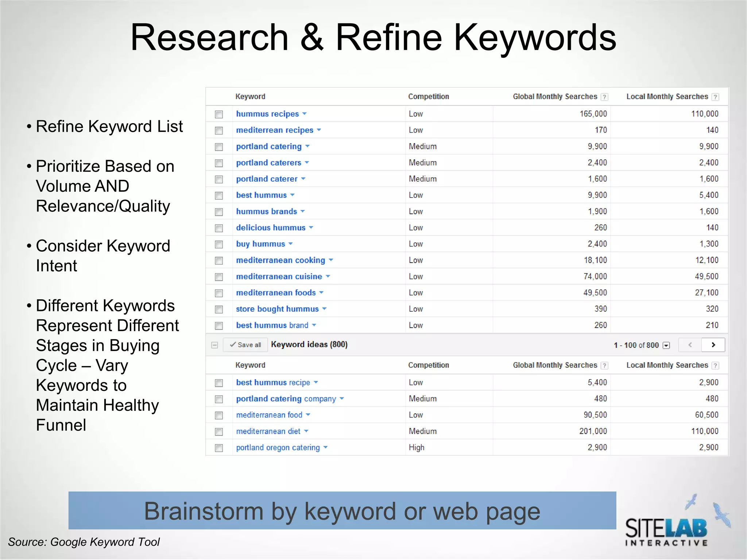Open the mediterranean cuisine dropdown arrow
This screenshot has width=747, height=560.
pyautogui.click(x=328, y=276)
